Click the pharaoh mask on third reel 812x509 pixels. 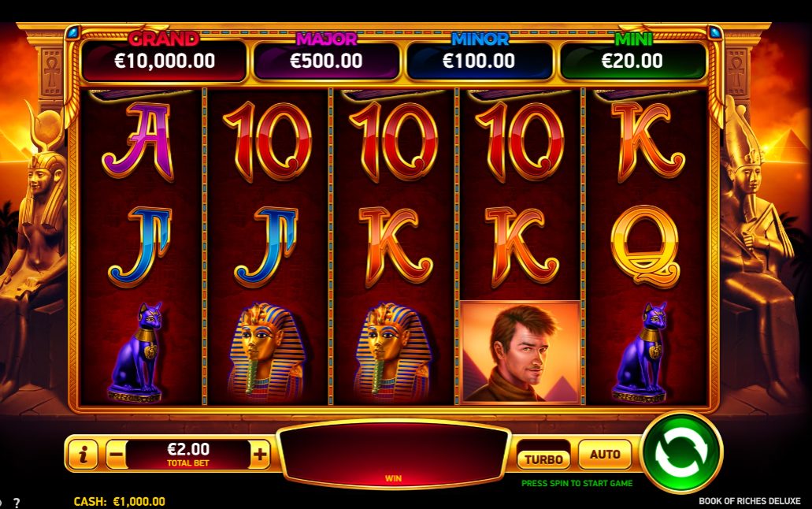click(392, 352)
